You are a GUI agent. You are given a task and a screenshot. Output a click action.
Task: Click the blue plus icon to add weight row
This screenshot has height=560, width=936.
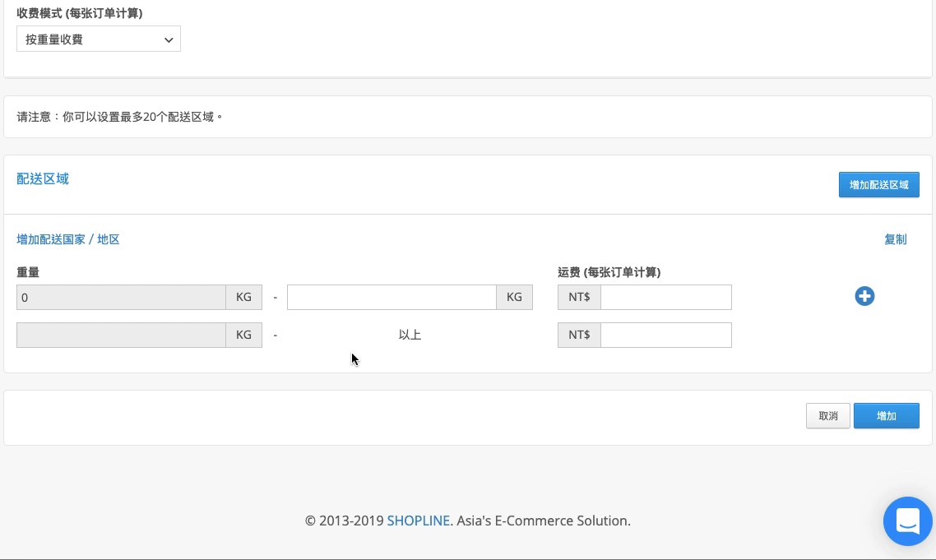pos(864,296)
